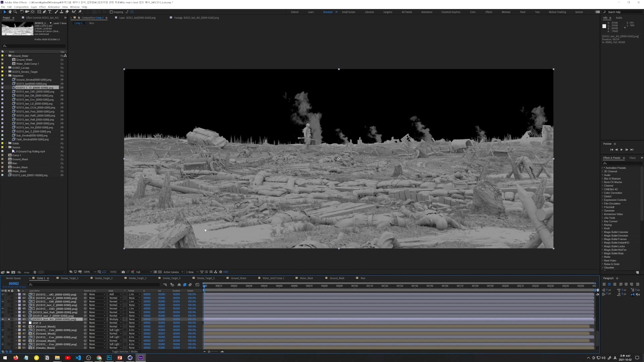Choose the Horizontal Type tool
The height and width of the screenshot is (362, 644).
(49, 12)
